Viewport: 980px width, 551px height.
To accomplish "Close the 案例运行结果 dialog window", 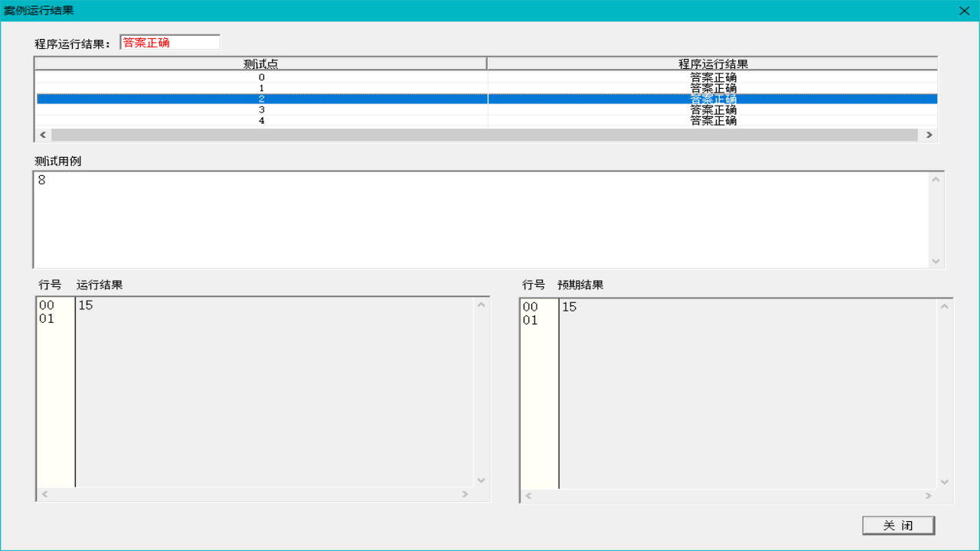I will (x=964, y=11).
